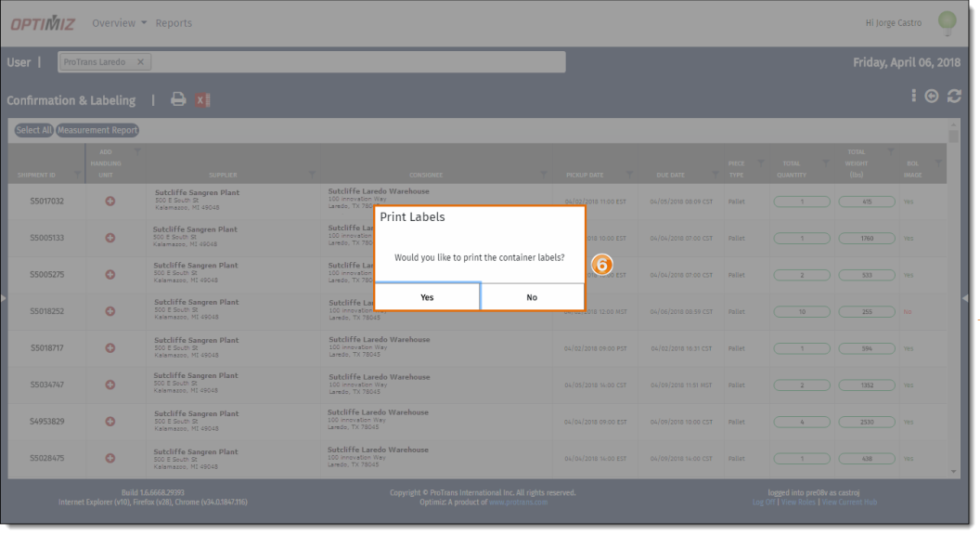The image size is (980, 535).
Task: Click the user avatar icon
Action: [x=947, y=22]
